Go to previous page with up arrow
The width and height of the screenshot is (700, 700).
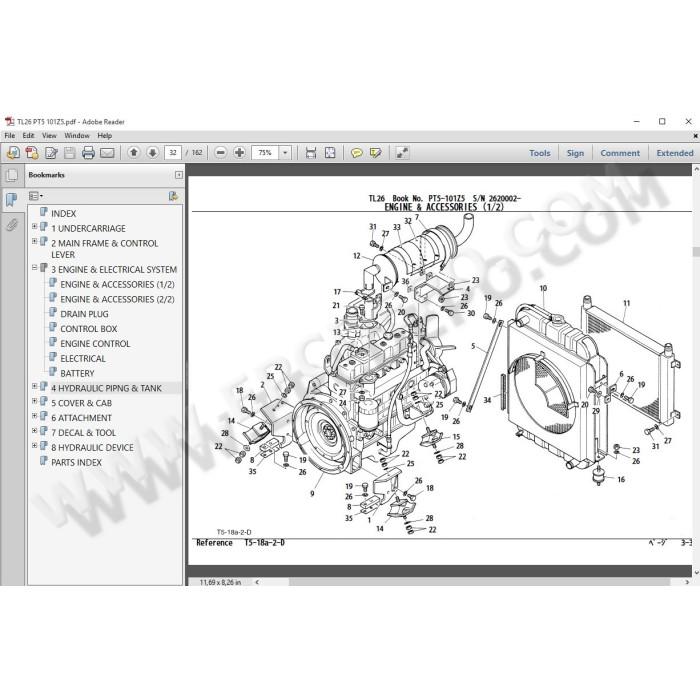[x=133, y=153]
